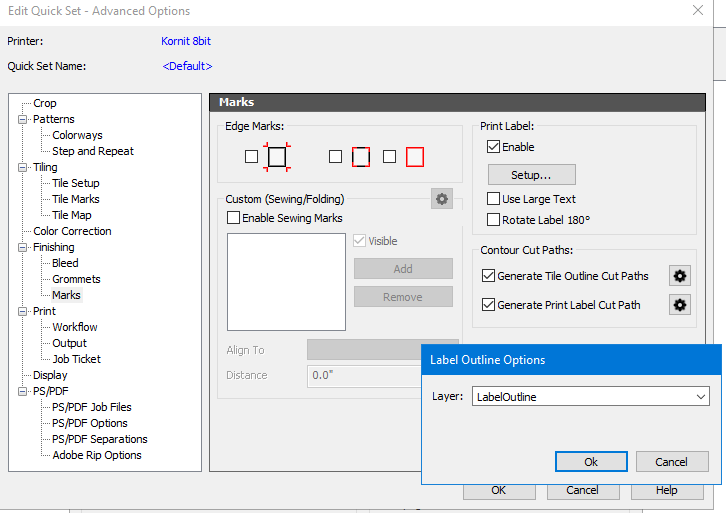Screen dimensions: 726x513
Task: Check Use Large Text option
Action: 493,199
